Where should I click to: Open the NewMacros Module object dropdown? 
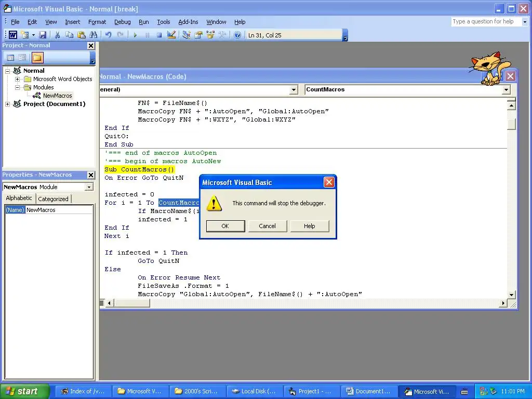tap(89, 187)
